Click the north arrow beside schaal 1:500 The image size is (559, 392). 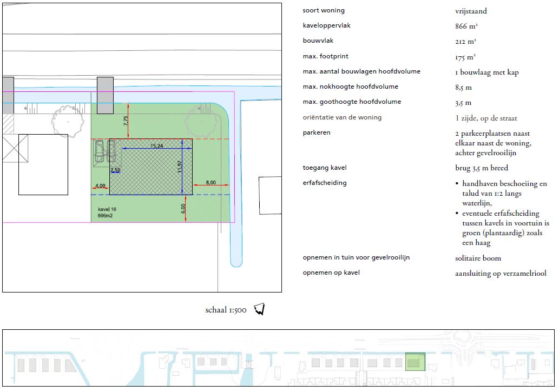260,309
